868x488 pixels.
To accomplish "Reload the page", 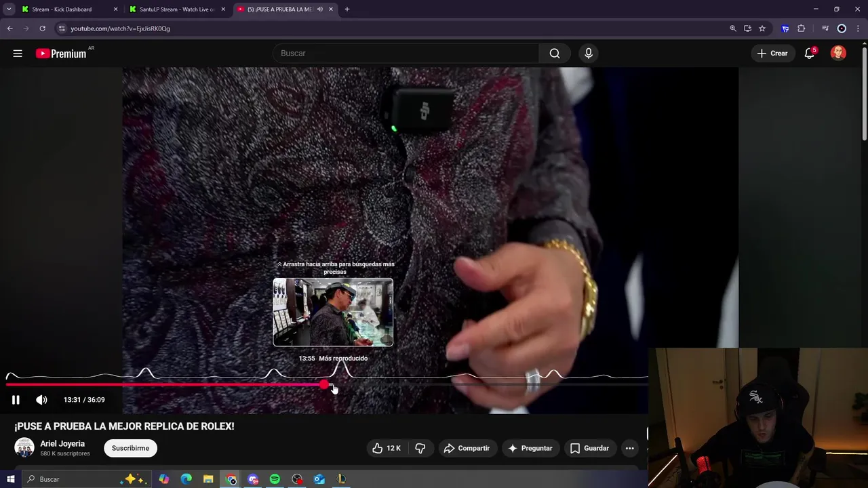I will [42, 28].
